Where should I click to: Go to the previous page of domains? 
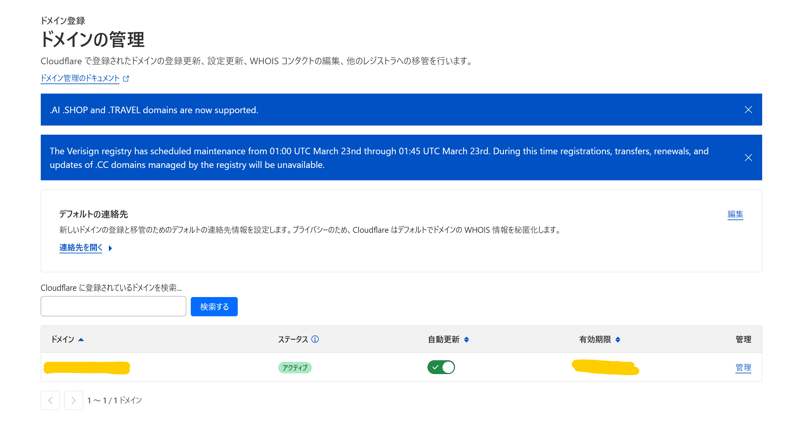pyautogui.click(x=50, y=400)
